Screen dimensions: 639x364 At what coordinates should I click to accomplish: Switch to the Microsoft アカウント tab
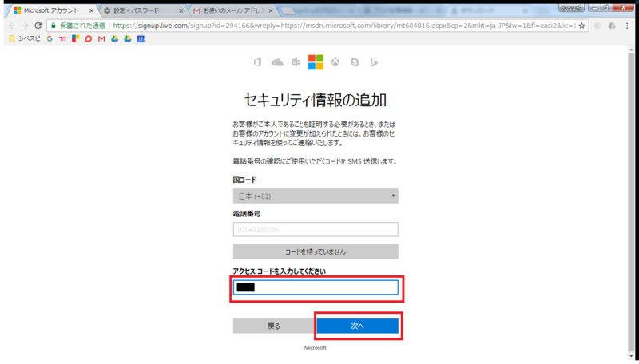(x=51, y=10)
